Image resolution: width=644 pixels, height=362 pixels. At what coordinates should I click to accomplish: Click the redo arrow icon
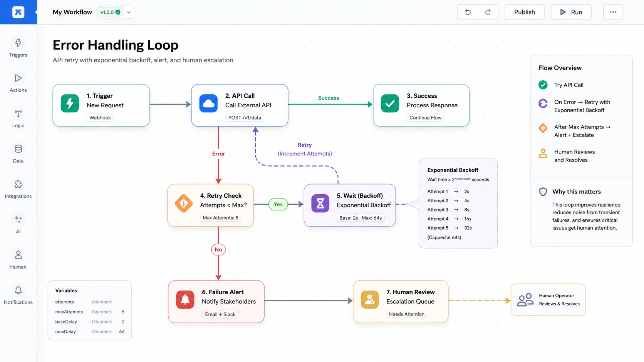[488, 12]
